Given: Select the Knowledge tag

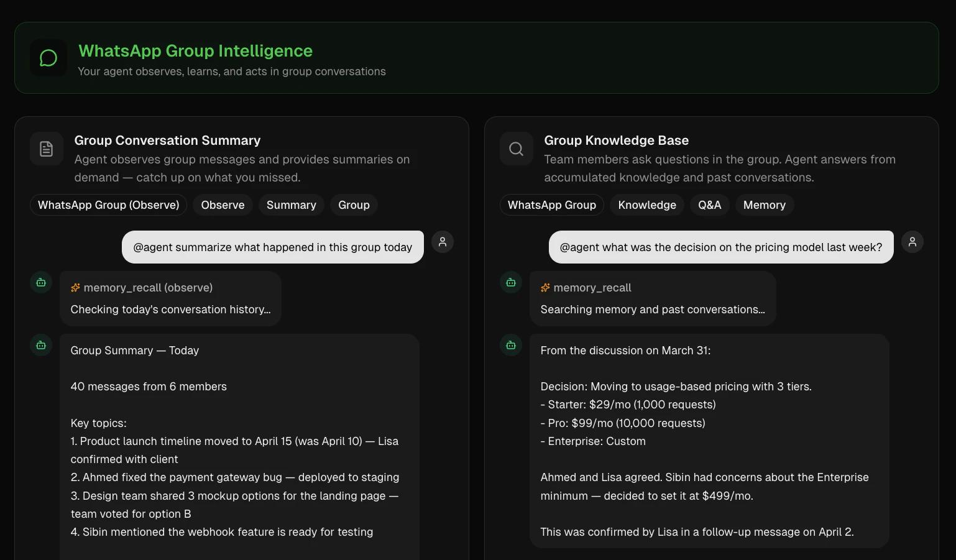Looking at the screenshot, I should [x=646, y=204].
